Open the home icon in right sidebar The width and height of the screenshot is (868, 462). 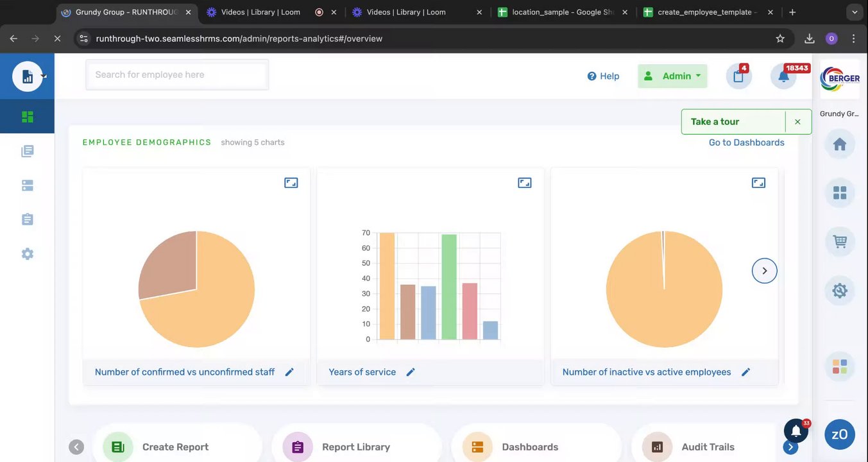[x=840, y=144]
